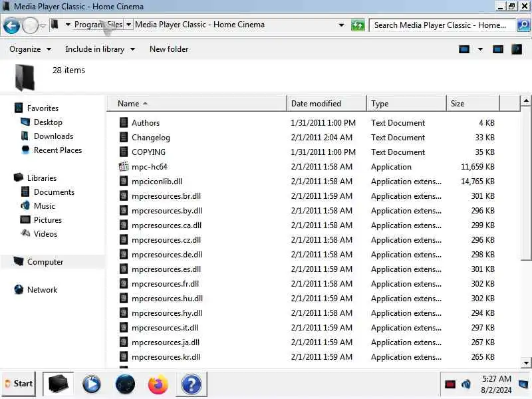The image size is (532, 399).
Task: Select Media Player Classic - Home Cinema breadcrumb
Action: [199, 25]
